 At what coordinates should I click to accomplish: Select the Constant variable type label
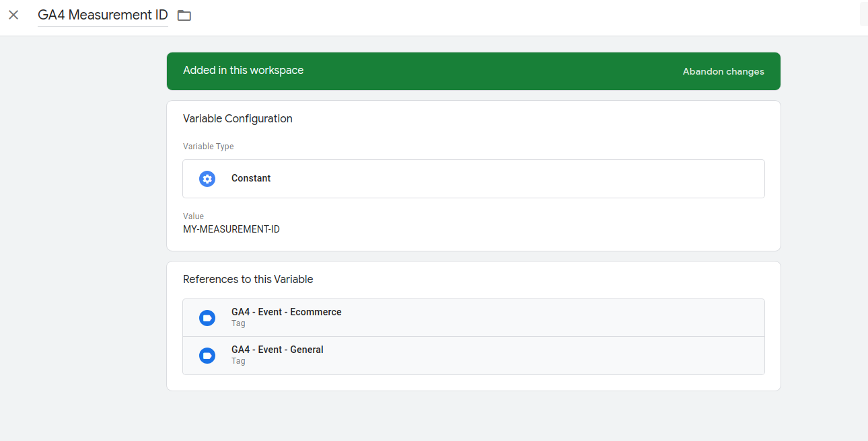(251, 178)
